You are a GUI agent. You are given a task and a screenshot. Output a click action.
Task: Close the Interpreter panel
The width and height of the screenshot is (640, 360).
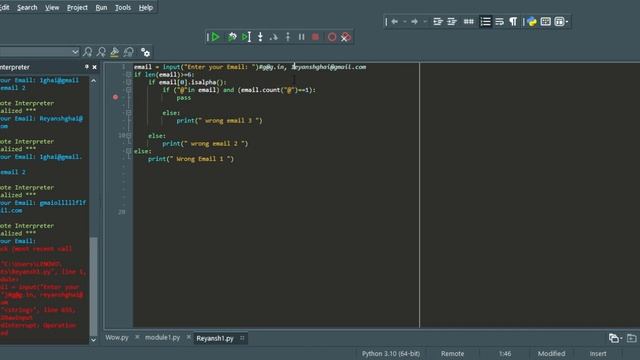[x=95, y=67]
